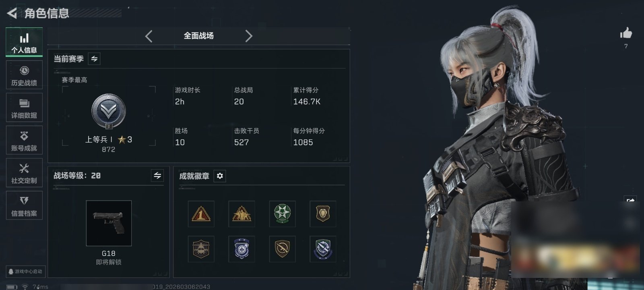The height and width of the screenshot is (290, 644).
Task: Open the 信誉档案 sidebar section
Action: [x=24, y=205]
